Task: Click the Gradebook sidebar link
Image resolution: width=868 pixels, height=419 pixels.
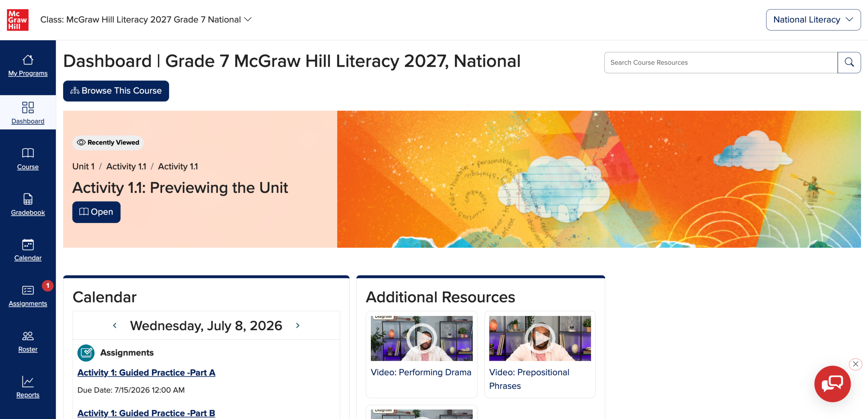Action: pos(28,213)
